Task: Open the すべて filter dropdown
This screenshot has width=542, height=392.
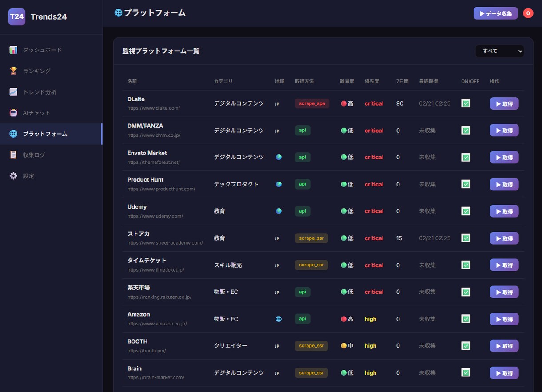Action: 500,51
